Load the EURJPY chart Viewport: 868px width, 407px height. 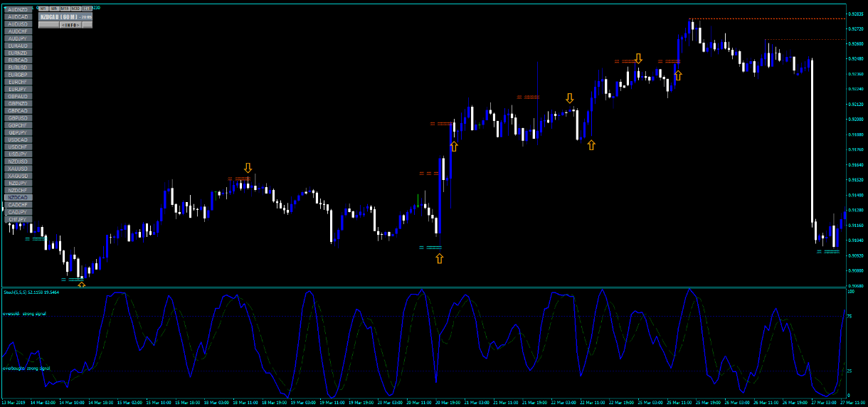click(x=18, y=89)
